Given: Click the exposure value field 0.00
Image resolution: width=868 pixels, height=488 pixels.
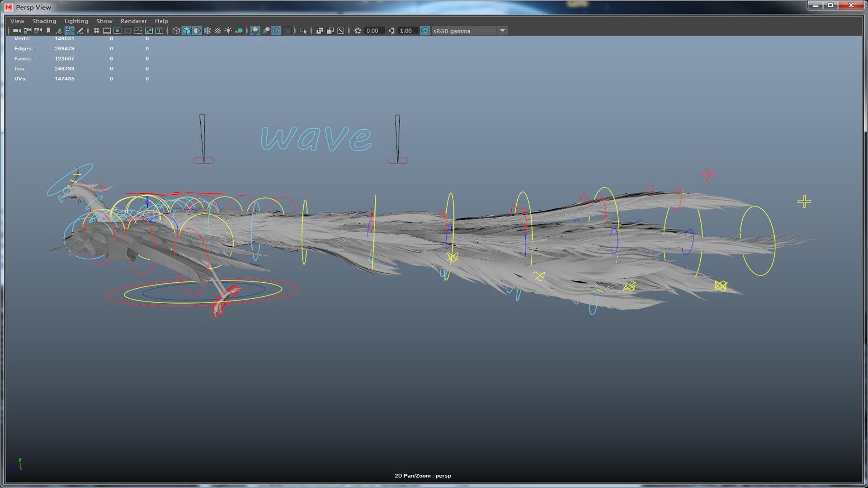Looking at the screenshot, I should [374, 31].
